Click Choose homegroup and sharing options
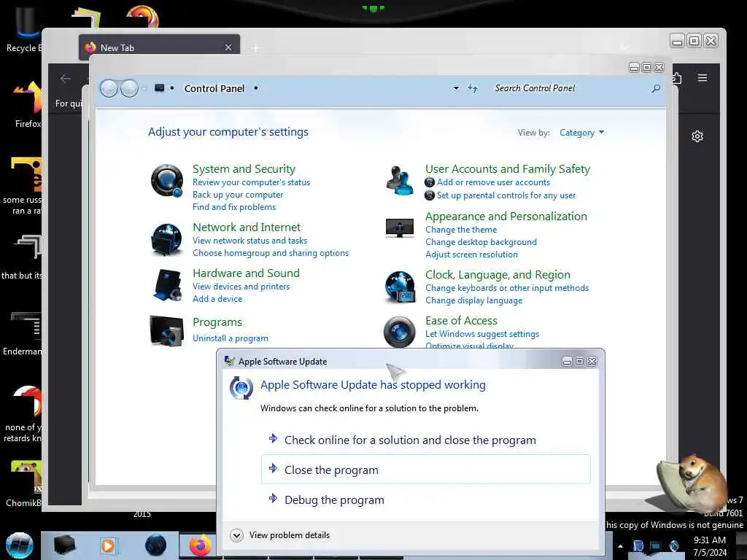 click(x=271, y=253)
